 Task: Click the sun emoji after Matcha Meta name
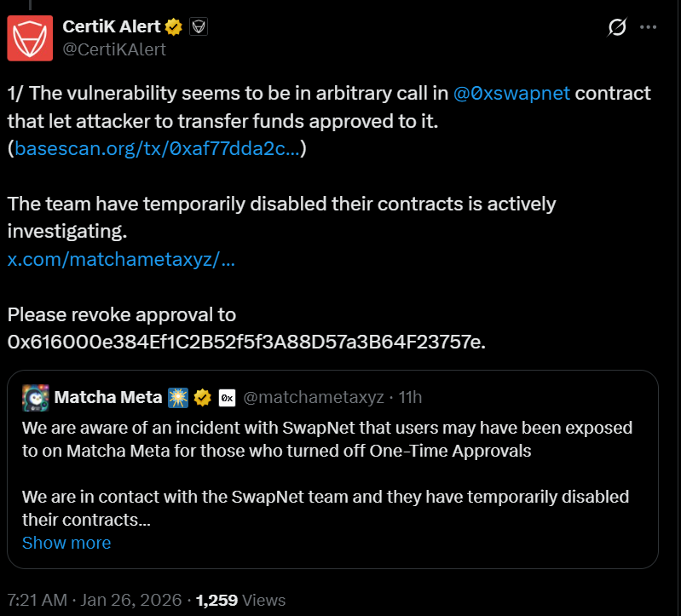pos(178,397)
